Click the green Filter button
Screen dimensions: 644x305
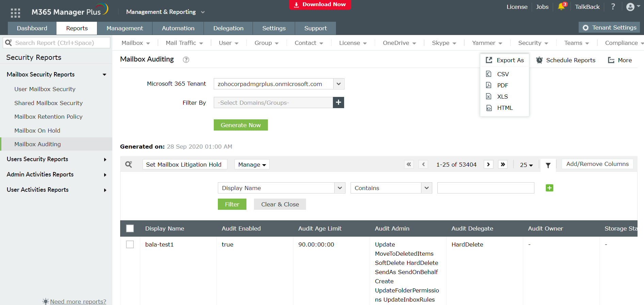pyautogui.click(x=232, y=204)
